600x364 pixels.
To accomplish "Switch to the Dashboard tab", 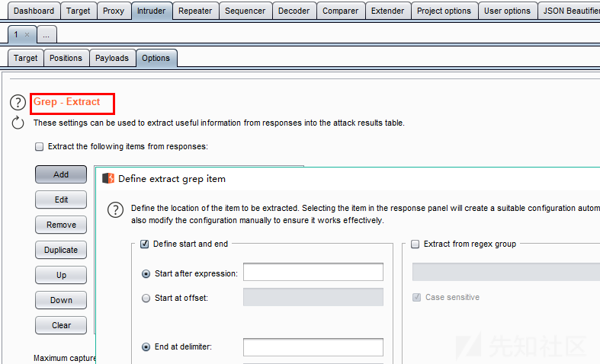I will (34, 11).
